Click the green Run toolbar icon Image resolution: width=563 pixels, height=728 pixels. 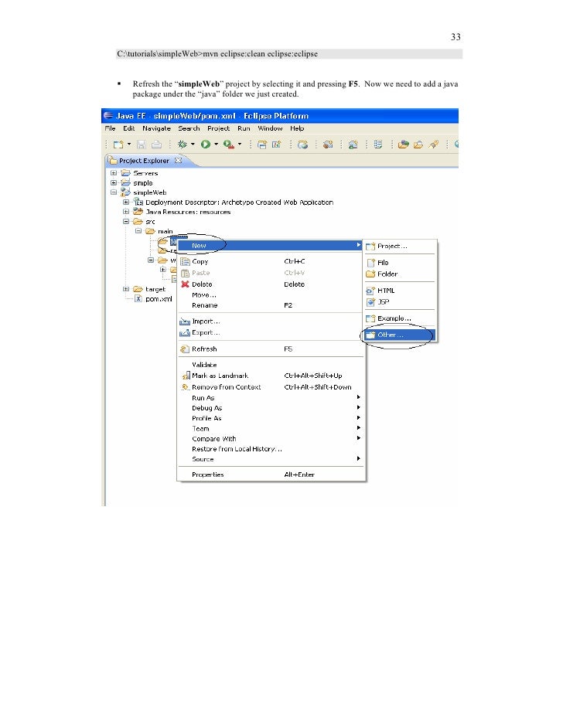[205, 145]
